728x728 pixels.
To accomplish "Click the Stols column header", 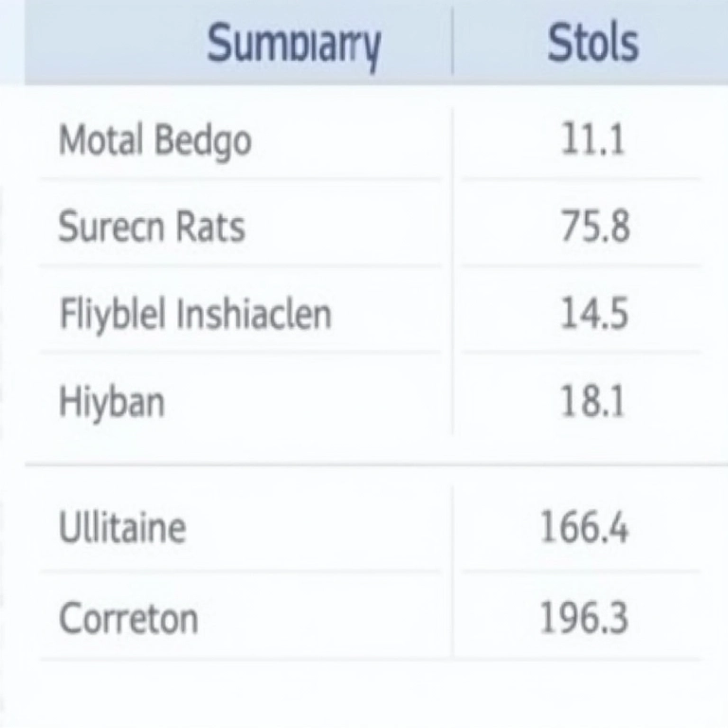I will 592,44.
